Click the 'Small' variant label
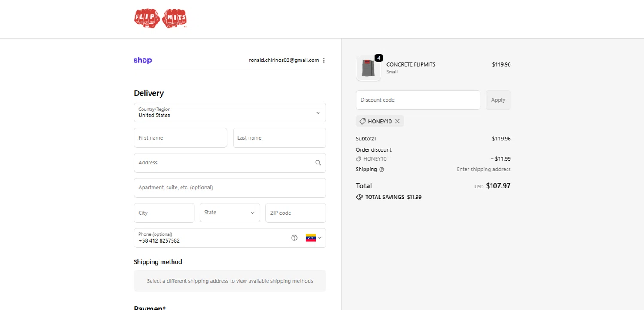Image resolution: width=644 pixels, height=310 pixels. [x=392, y=72]
